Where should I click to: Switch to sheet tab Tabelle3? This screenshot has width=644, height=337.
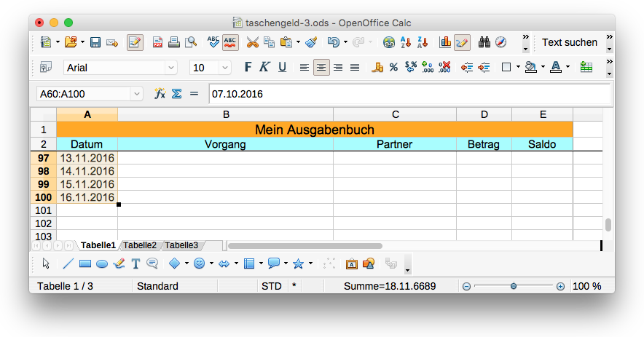[181, 245]
